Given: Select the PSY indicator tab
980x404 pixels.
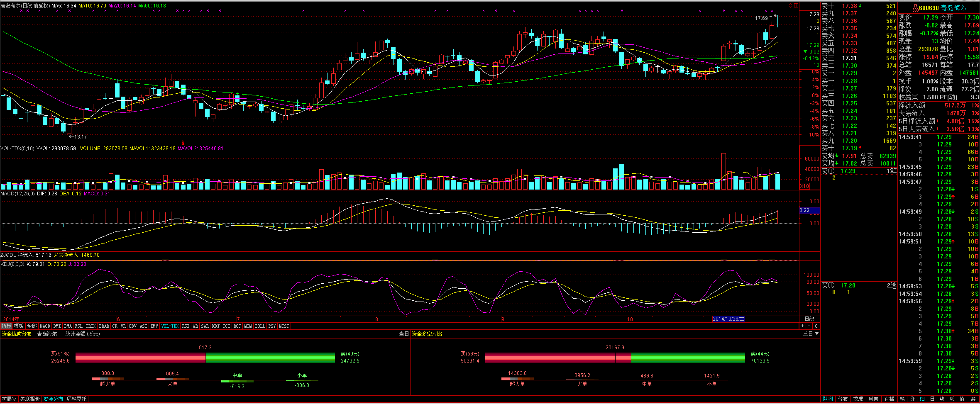Looking at the screenshot, I should 272,326.
